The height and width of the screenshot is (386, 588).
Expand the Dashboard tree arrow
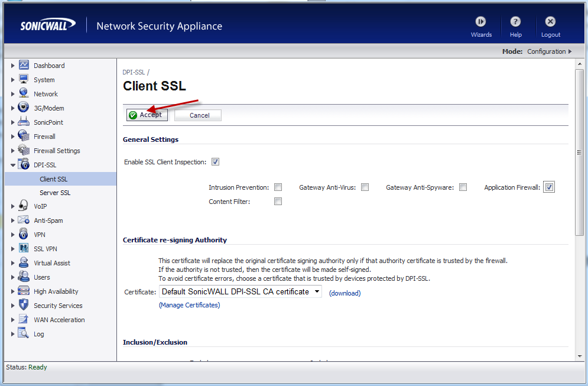12,66
